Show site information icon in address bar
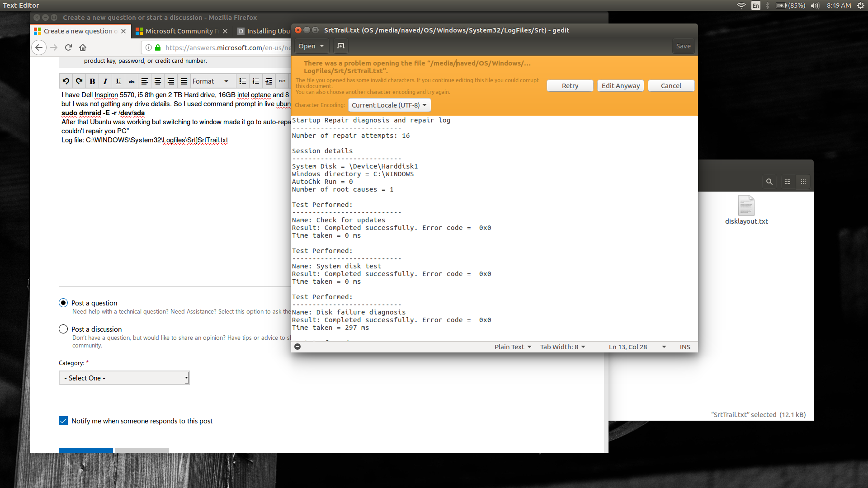 [149, 47]
